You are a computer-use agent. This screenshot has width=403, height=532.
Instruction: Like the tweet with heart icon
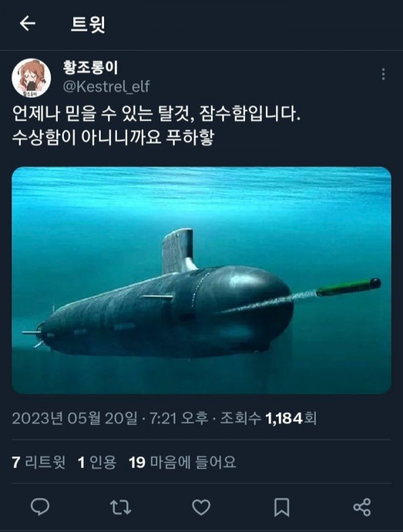(201, 507)
